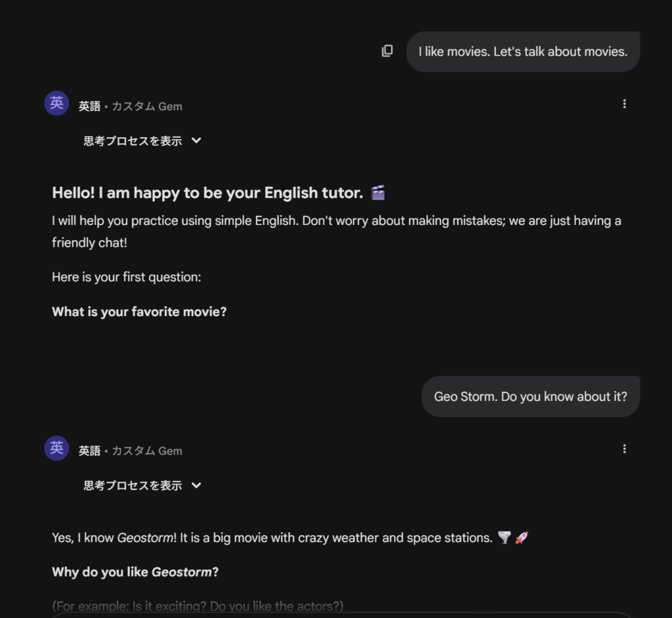Click the "Here is your first question:" line
The height and width of the screenshot is (618, 672).
click(x=127, y=277)
